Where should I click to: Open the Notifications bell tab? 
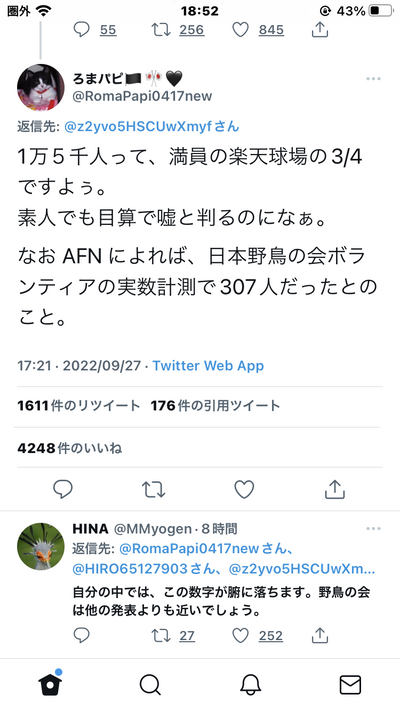[250, 685]
